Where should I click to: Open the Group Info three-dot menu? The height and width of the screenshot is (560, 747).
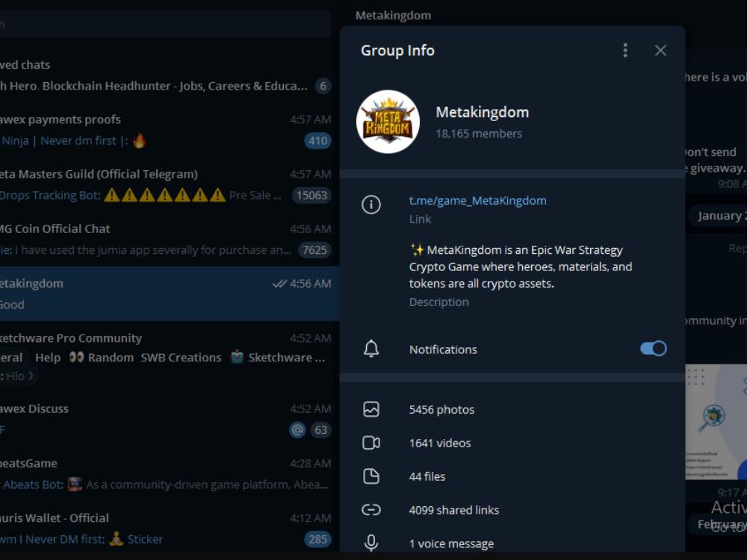625,50
